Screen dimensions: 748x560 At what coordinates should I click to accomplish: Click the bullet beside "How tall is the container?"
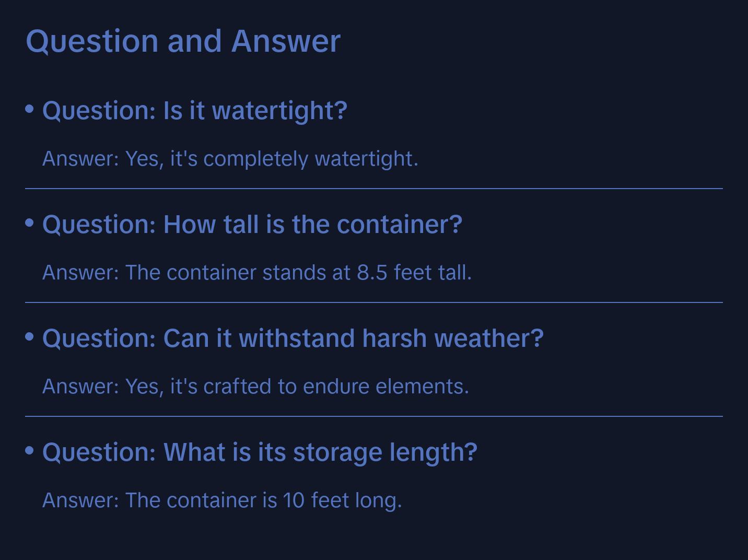(x=30, y=223)
